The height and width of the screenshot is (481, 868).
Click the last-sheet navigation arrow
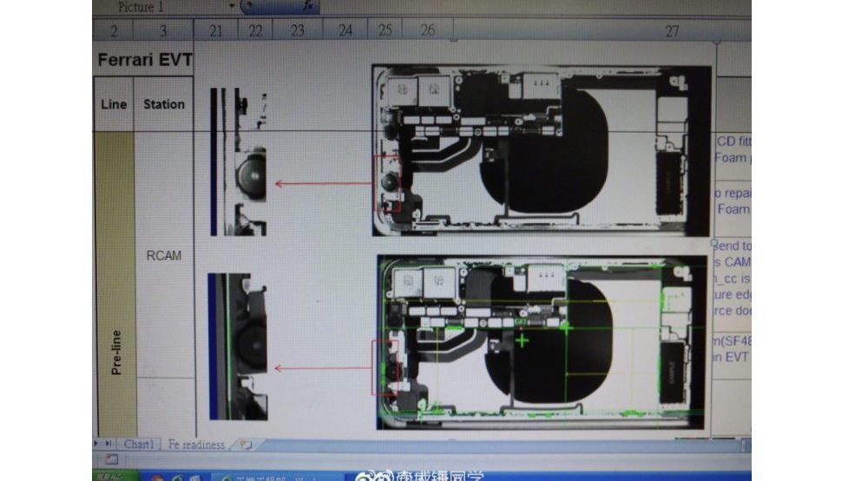click(x=108, y=444)
